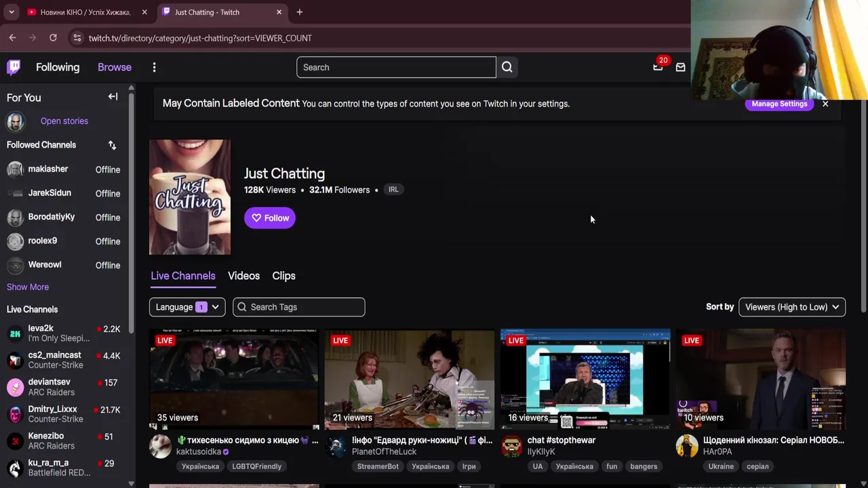Click browser back arrow

tap(12, 38)
